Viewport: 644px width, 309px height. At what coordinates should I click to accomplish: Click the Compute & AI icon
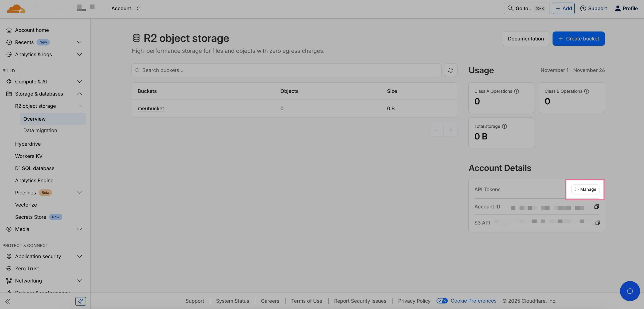point(9,82)
